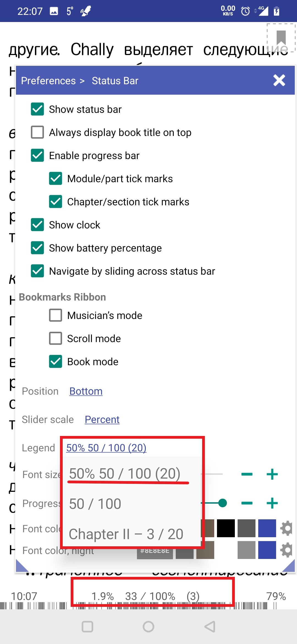Open day font color settings gear
This screenshot has height=644, width=297.
coord(286,528)
